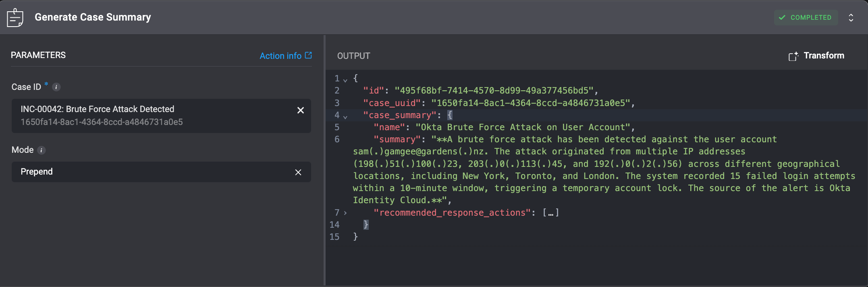Viewport: 868px width, 287px height.
Task: Show the Case ID info tooltip icon
Action: pos(56,87)
